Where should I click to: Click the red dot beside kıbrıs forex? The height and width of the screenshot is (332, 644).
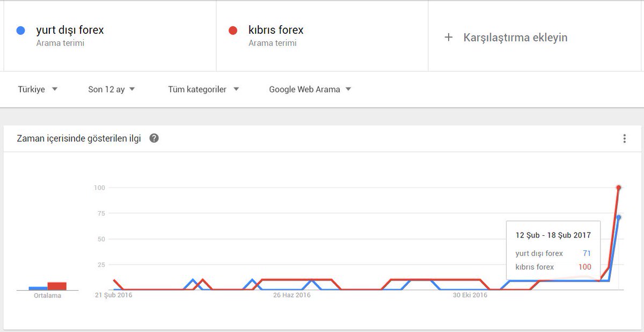(x=233, y=31)
